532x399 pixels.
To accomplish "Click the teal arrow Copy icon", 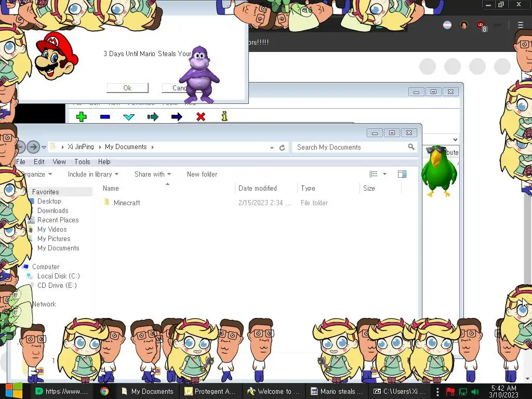I will 153,117.
